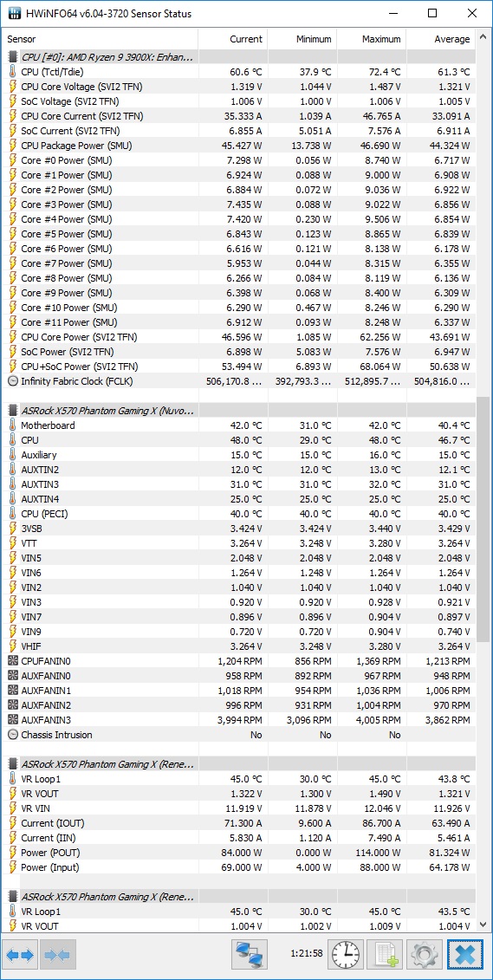Click the Current column header

pyautogui.click(x=233, y=39)
